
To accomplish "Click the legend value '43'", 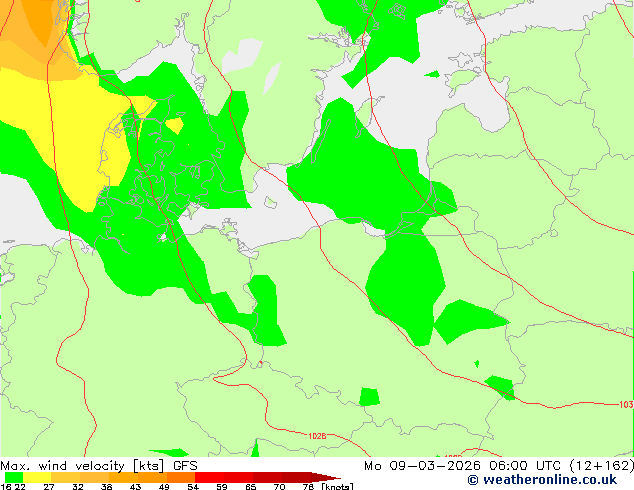I will pos(135,486).
